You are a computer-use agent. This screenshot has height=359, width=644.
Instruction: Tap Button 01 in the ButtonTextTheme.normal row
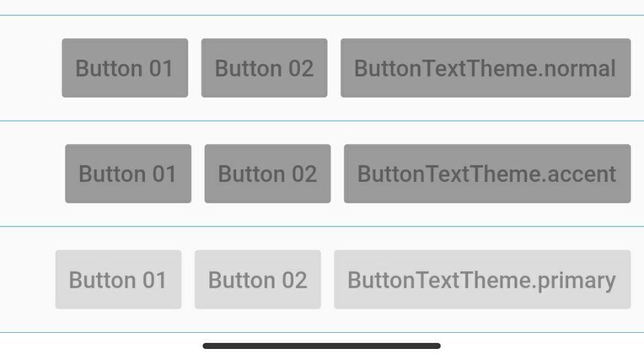pos(125,68)
